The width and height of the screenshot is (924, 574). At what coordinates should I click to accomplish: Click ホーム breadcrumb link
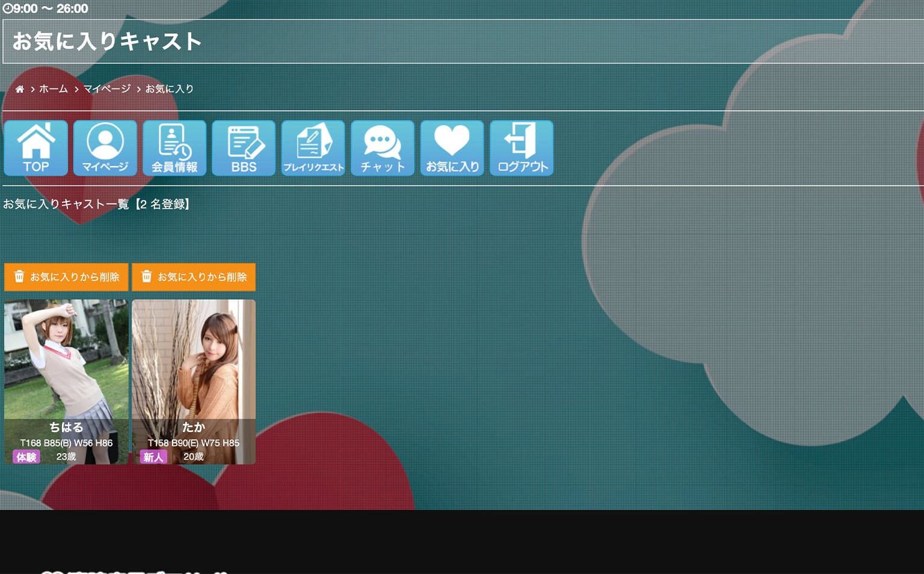[x=54, y=89]
